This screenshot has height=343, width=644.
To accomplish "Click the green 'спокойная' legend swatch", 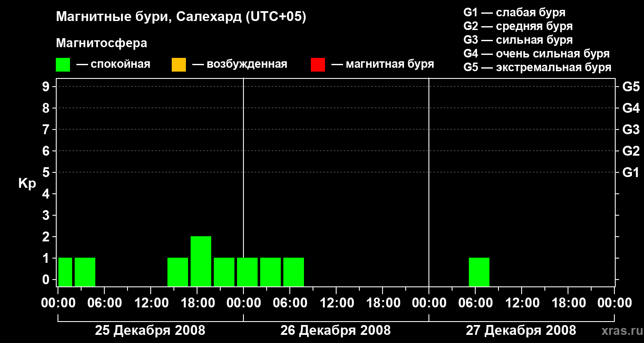I will coord(63,65).
